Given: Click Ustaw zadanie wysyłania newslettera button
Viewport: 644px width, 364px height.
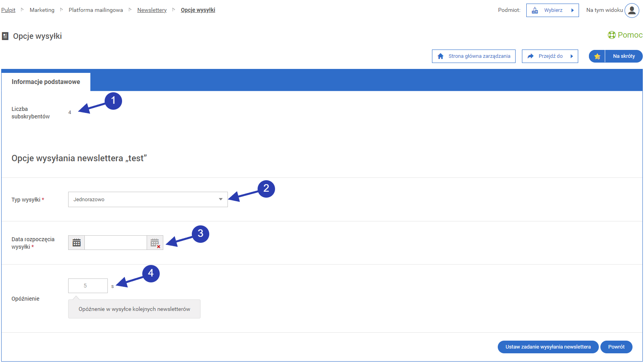Looking at the screenshot, I should 548,347.
